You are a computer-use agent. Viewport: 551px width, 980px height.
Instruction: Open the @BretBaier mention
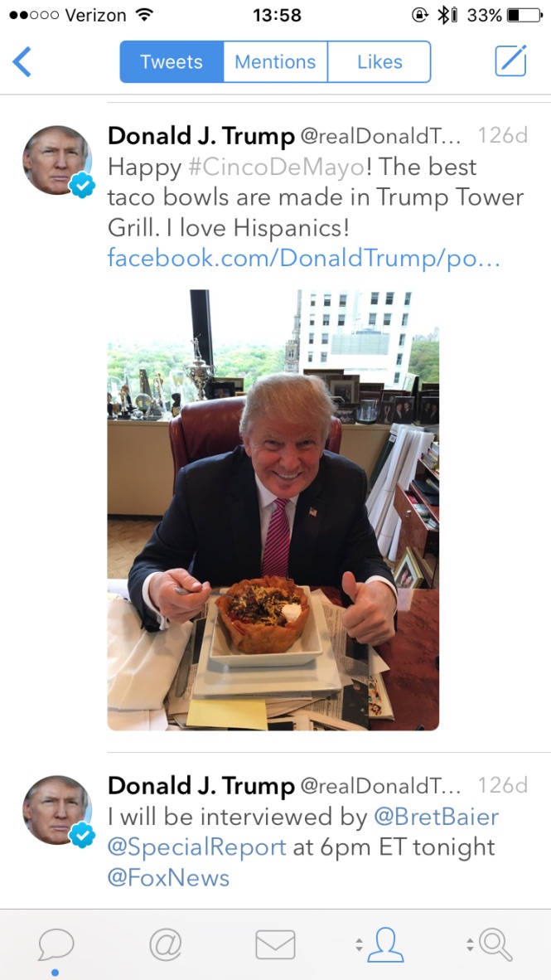[436, 817]
